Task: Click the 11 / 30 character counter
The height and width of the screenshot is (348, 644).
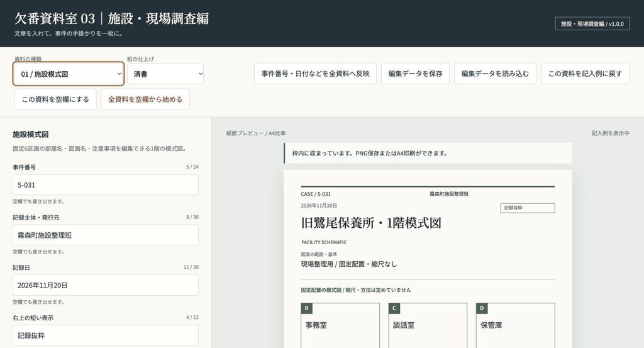Action: click(x=191, y=267)
